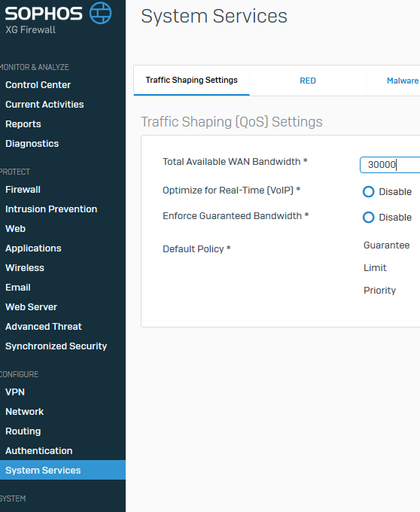This screenshot has height=512, width=420.
Task: Open Control Center in sidebar
Action: (x=38, y=85)
